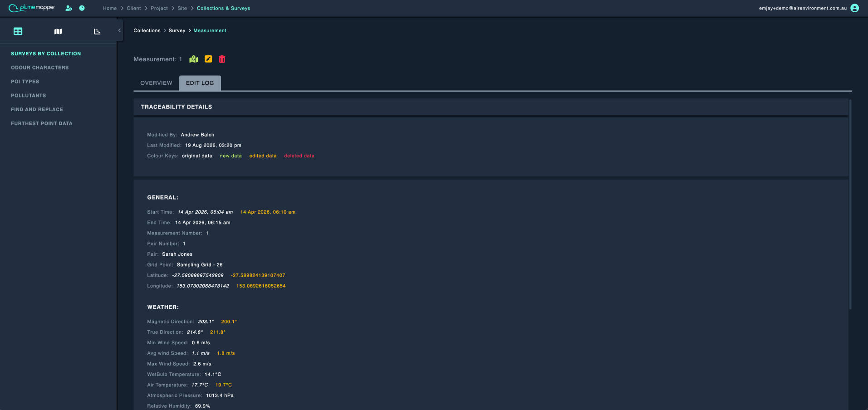The height and width of the screenshot is (410, 868).
Task: Switch to the map view sidebar icon
Action: coord(58,31)
